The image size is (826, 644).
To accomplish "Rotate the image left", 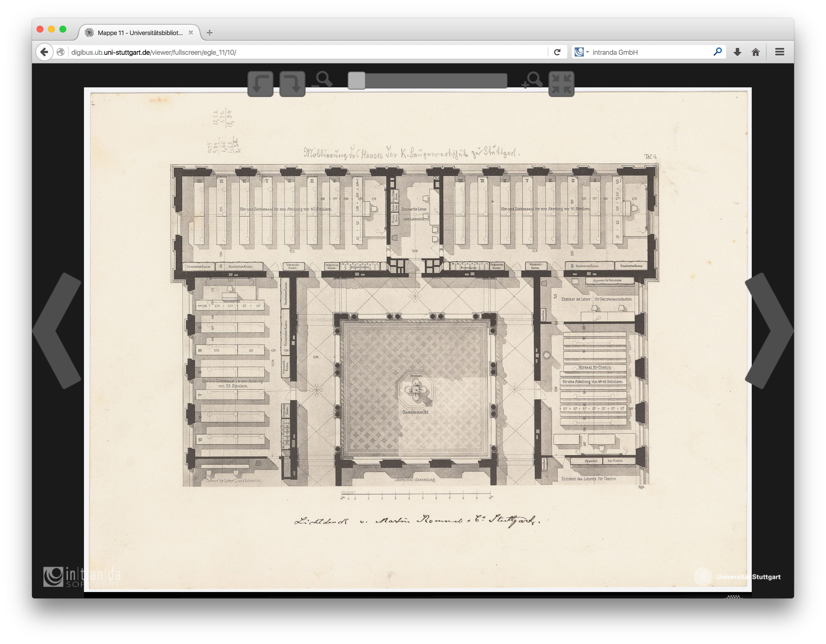I will [x=260, y=84].
